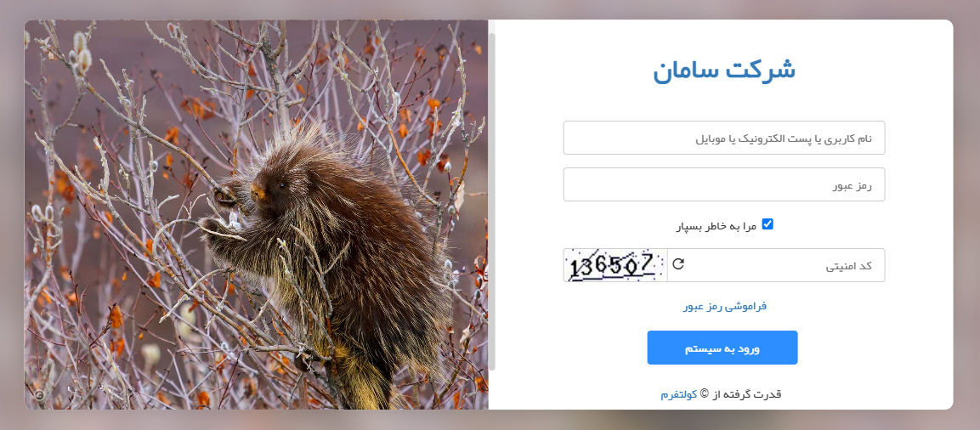The height and width of the screenshot is (430, 980).
Task: Click the copyright icon on the porcupine photo
Action: tap(39, 395)
